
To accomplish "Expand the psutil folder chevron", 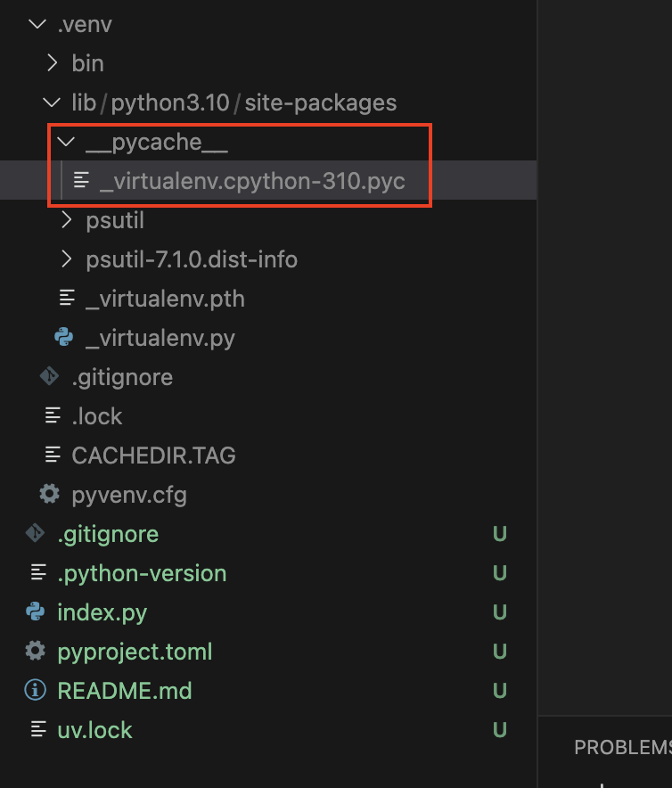I will click(66, 220).
